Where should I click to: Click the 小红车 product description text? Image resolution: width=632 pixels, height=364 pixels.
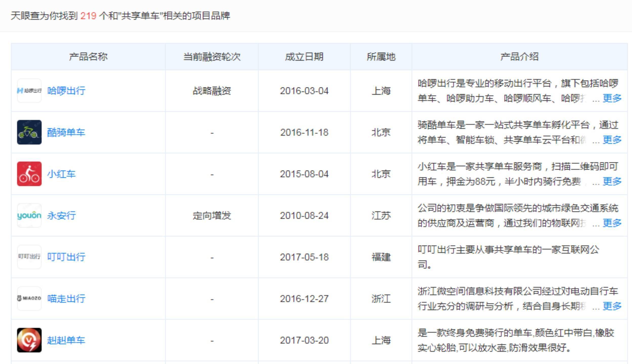[518, 174]
